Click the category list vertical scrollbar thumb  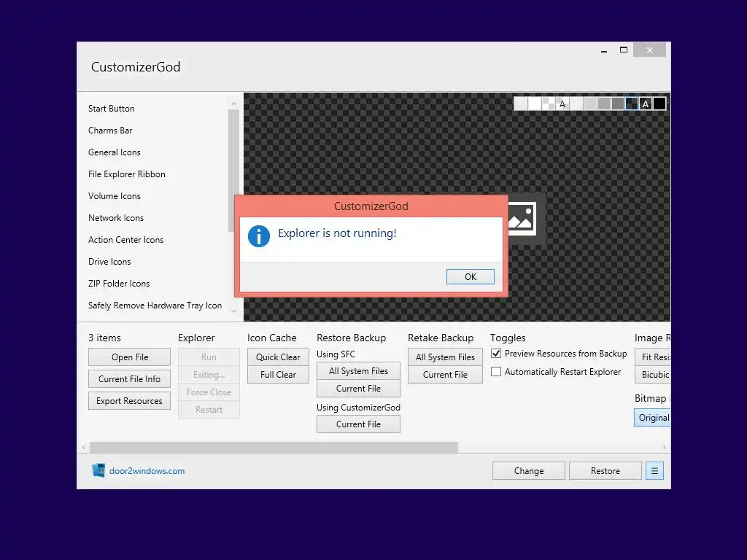pyautogui.click(x=233, y=171)
